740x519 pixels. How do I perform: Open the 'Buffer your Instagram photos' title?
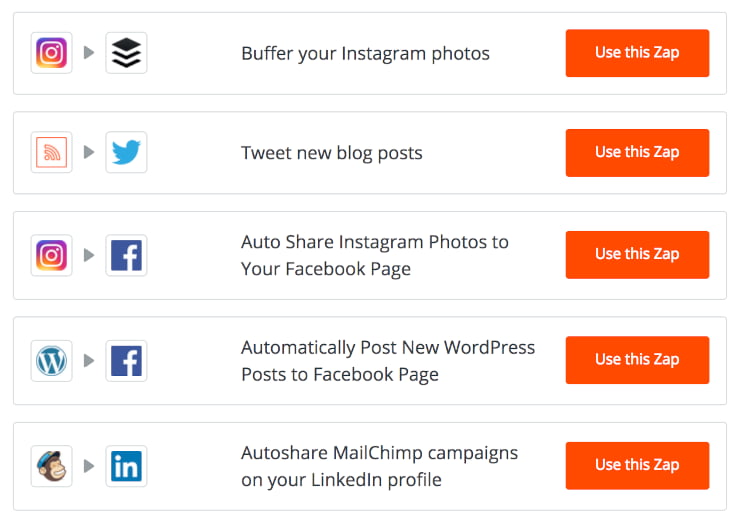coord(365,54)
